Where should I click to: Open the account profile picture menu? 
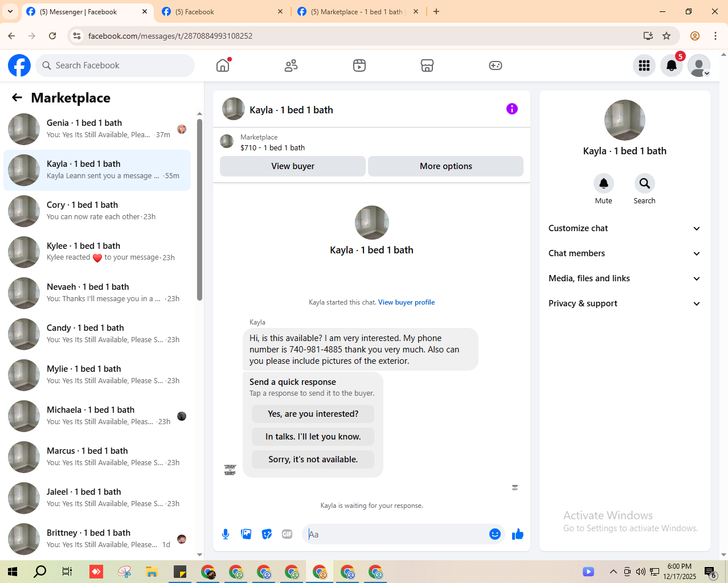click(x=699, y=65)
